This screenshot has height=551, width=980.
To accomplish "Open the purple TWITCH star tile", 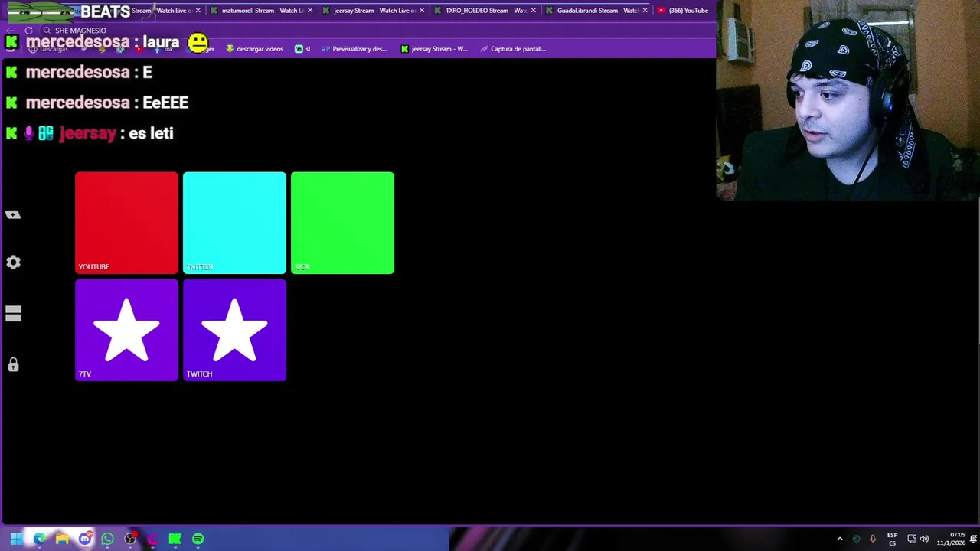I will [x=234, y=330].
